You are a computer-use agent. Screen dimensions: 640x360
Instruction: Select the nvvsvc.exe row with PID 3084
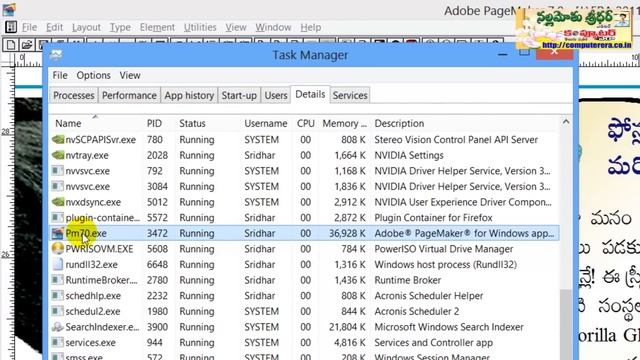304,187
